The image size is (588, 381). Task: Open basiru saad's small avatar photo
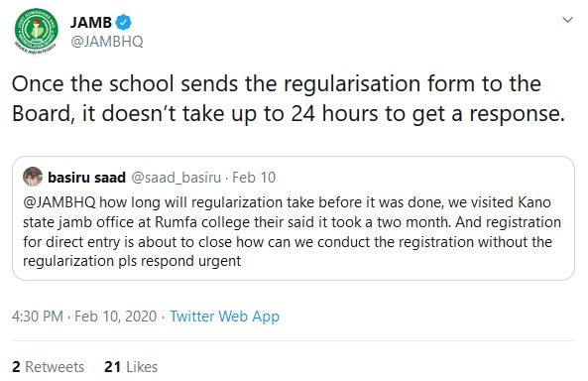[33, 177]
